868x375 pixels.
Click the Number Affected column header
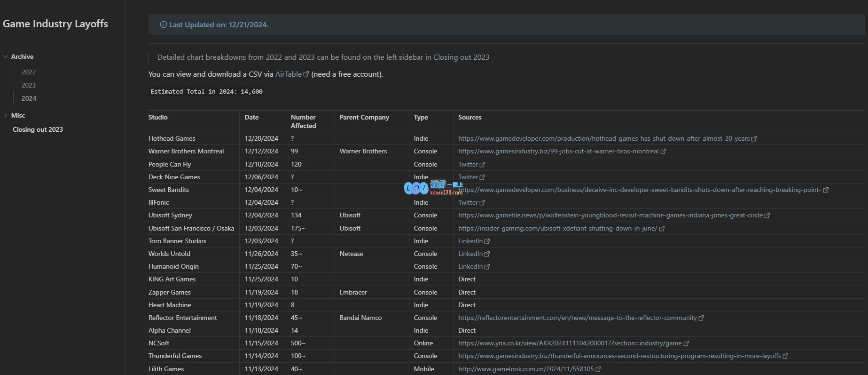click(304, 121)
